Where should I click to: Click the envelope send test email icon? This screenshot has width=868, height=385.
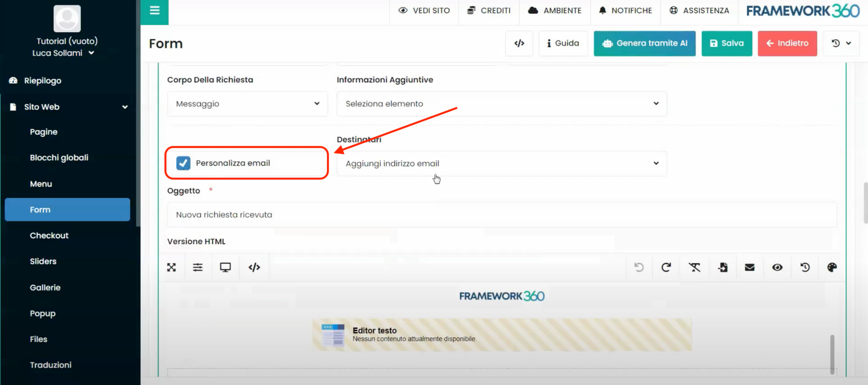click(x=750, y=268)
